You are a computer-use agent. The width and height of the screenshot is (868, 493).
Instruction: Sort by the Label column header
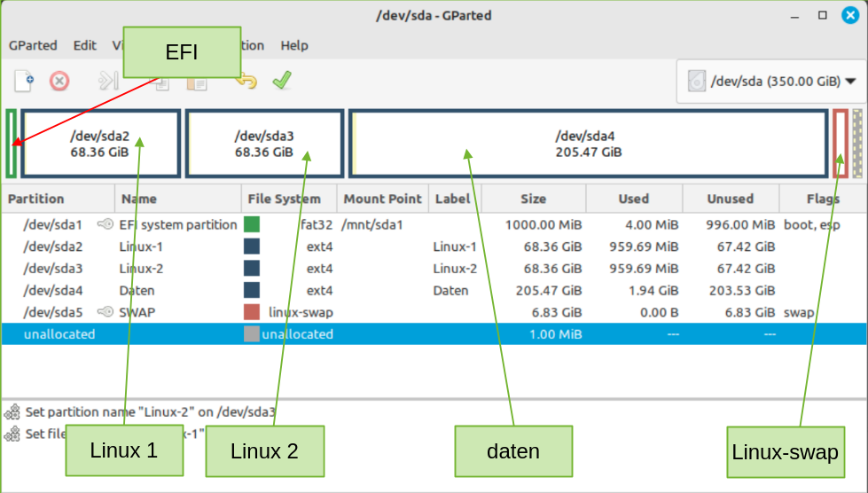pyautogui.click(x=455, y=199)
